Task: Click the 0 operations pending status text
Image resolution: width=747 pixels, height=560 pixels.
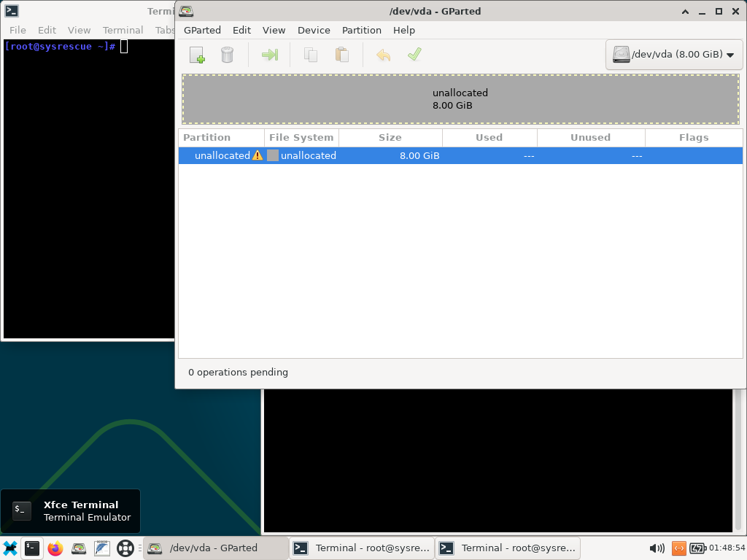Action: [239, 373]
